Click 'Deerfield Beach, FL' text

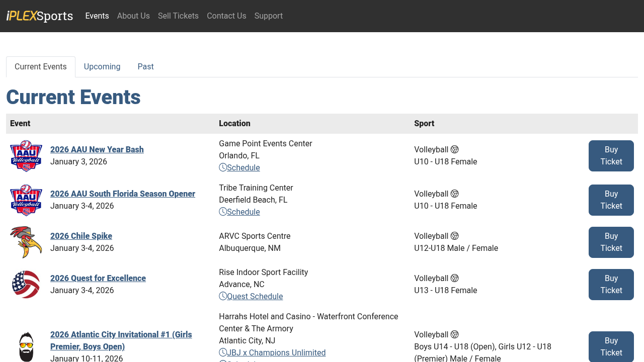click(253, 200)
